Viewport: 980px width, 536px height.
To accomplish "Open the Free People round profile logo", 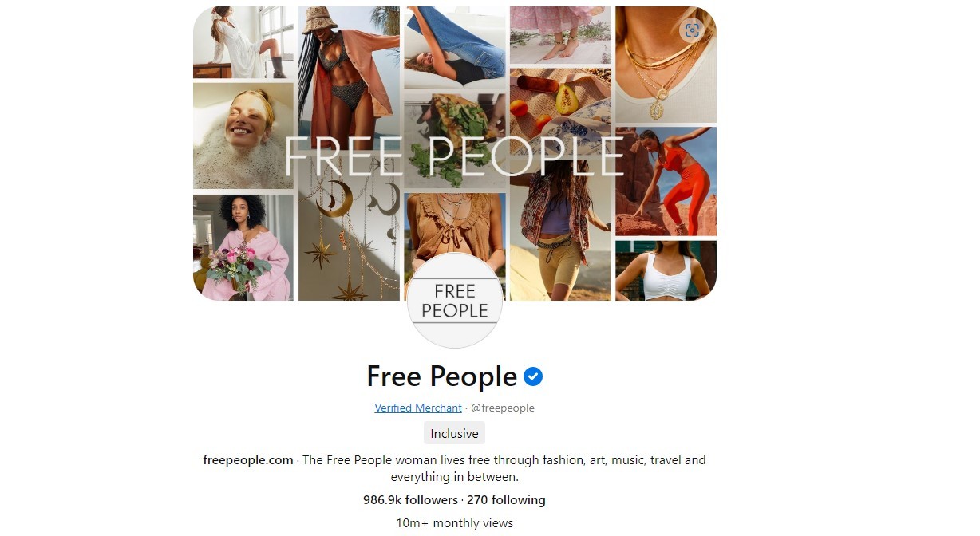I will (x=455, y=301).
